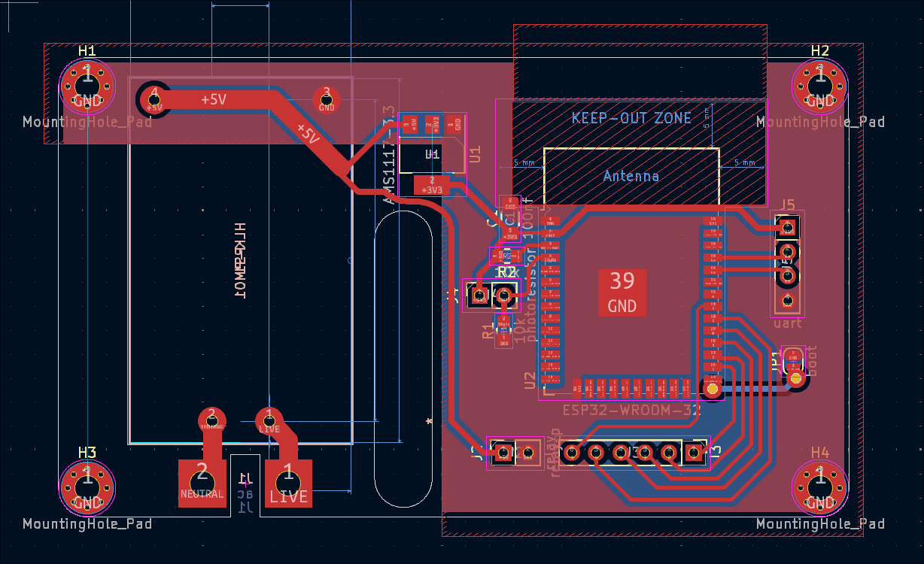Click pad 3 GND on power module
The image size is (924, 564).
pos(327,99)
